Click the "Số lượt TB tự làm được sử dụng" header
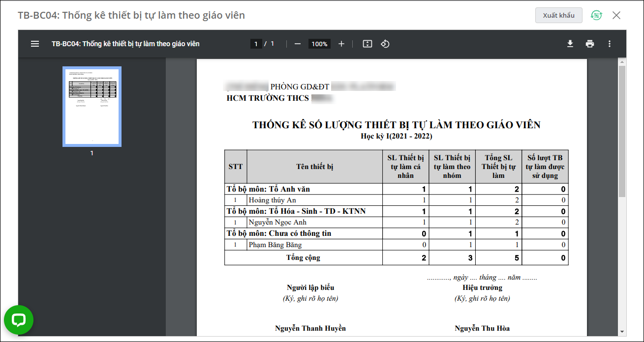 (545, 167)
